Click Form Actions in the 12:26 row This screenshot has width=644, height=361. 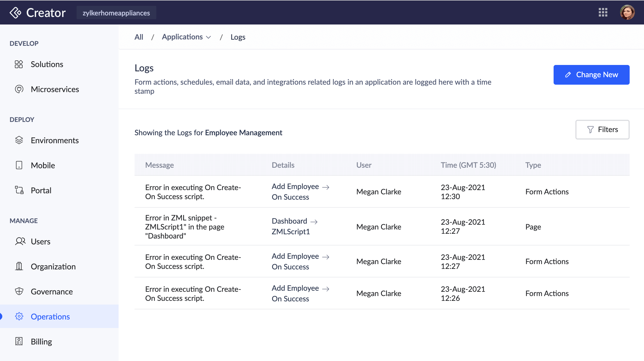pyautogui.click(x=547, y=293)
